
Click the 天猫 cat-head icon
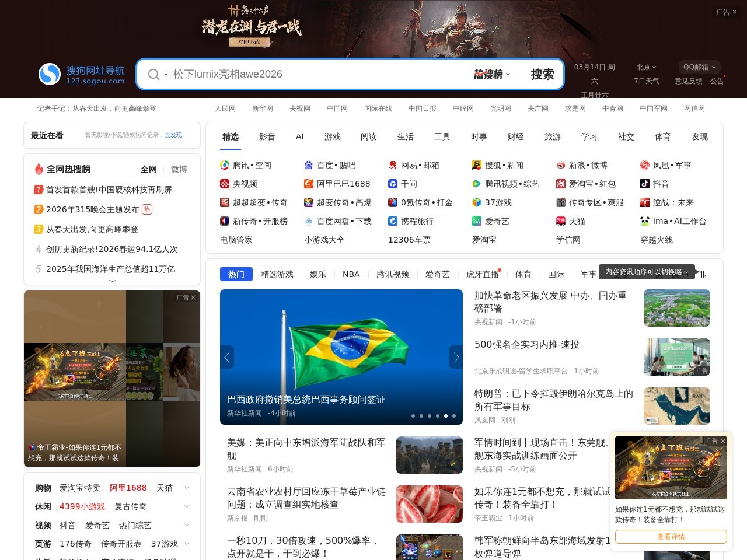click(x=561, y=221)
